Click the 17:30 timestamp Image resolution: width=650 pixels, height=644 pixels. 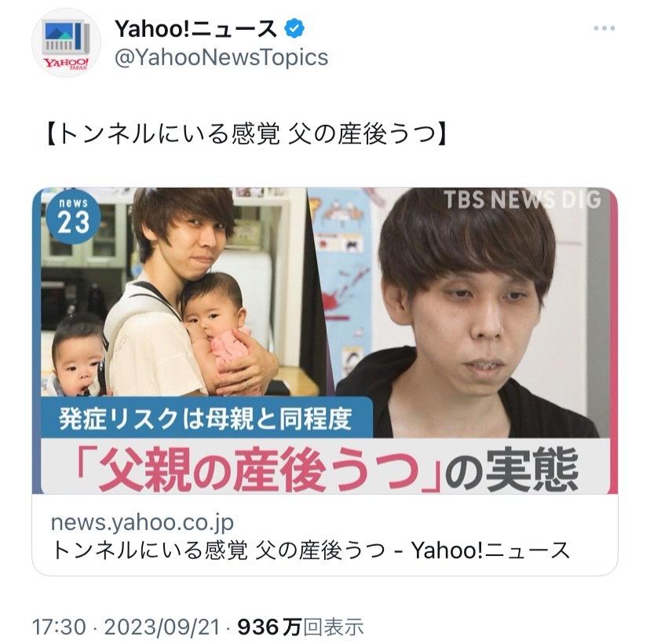60,627
